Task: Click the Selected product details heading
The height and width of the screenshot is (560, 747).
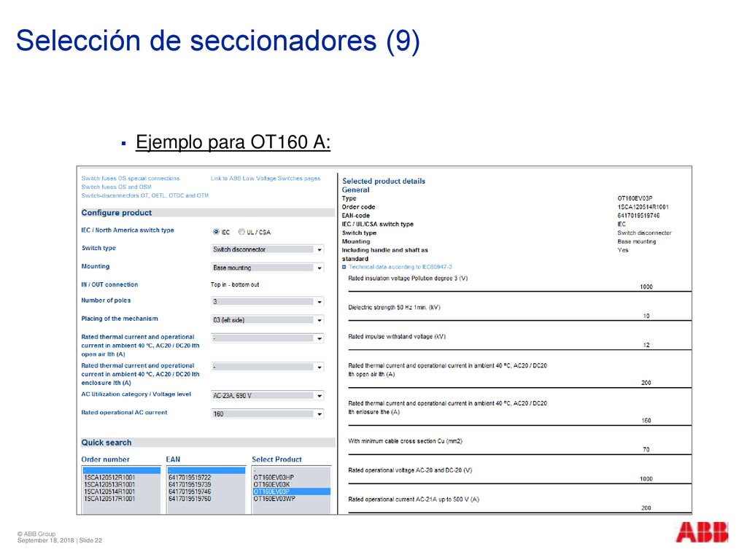Action: coord(384,181)
